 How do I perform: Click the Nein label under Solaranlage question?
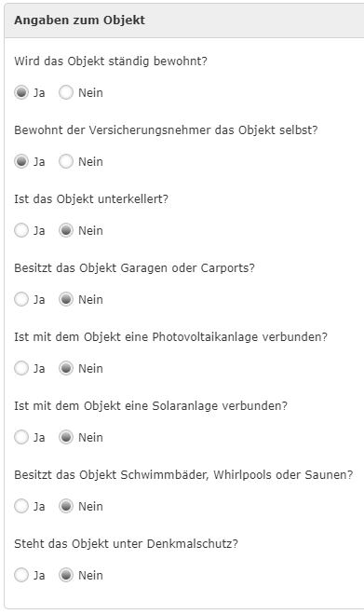click(90, 437)
